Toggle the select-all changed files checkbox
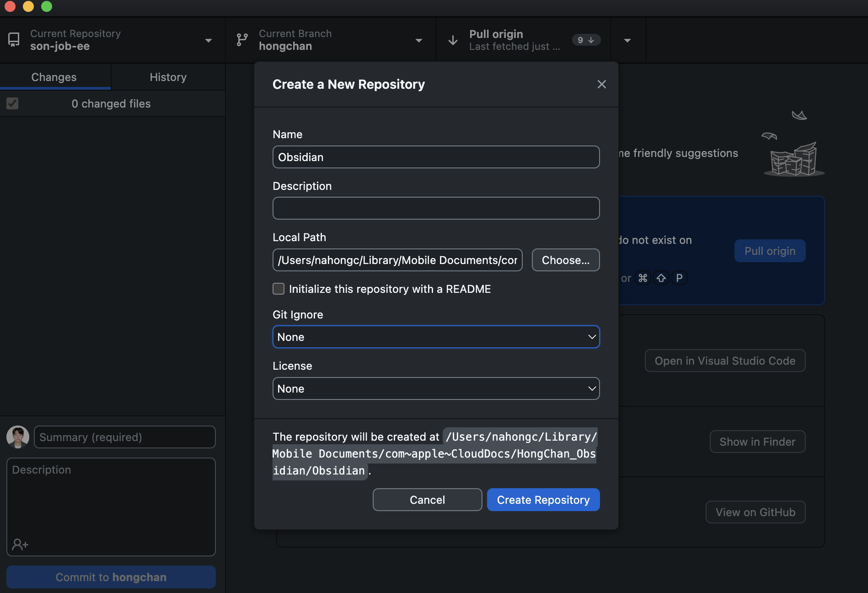The image size is (868, 593). [x=12, y=103]
